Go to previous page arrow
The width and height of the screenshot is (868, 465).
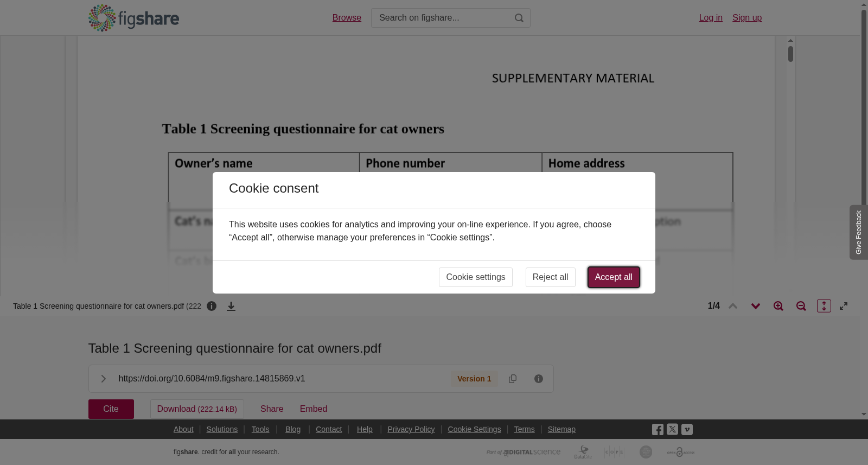coord(733,306)
